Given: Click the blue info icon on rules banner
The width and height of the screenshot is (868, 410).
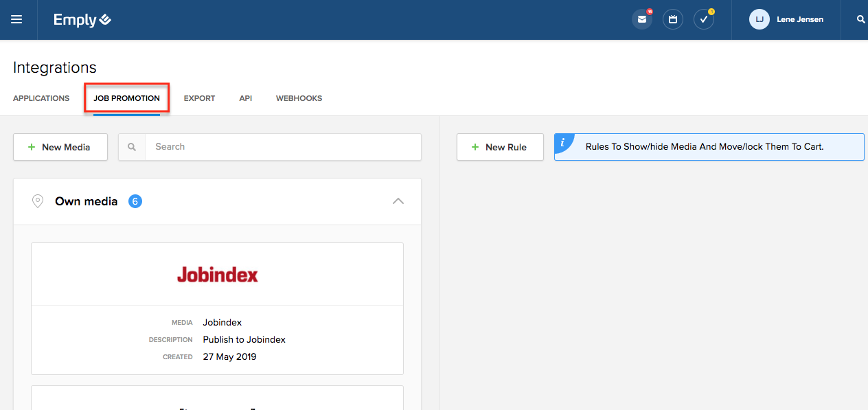Looking at the screenshot, I should pyautogui.click(x=563, y=142).
